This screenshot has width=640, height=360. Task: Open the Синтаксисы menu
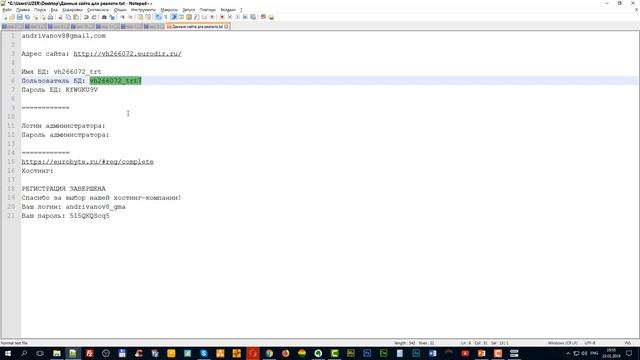[x=98, y=10]
